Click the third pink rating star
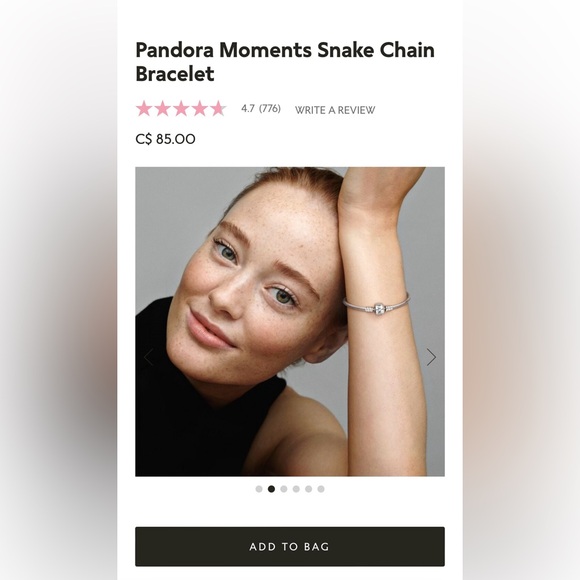The height and width of the screenshot is (580, 580). tap(181, 109)
